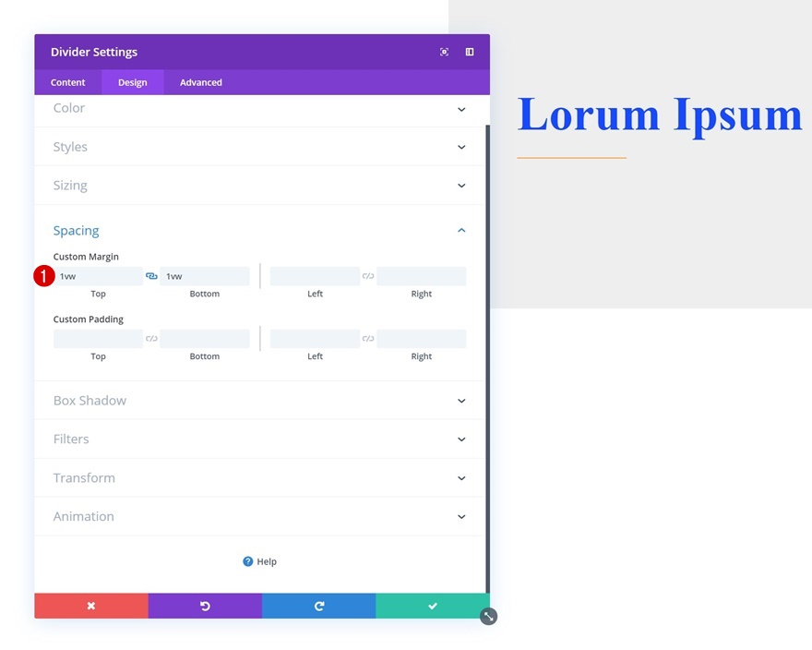This screenshot has height=650, width=812.
Task: Click the Custom Padding Top input field
Action: (x=98, y=339)
